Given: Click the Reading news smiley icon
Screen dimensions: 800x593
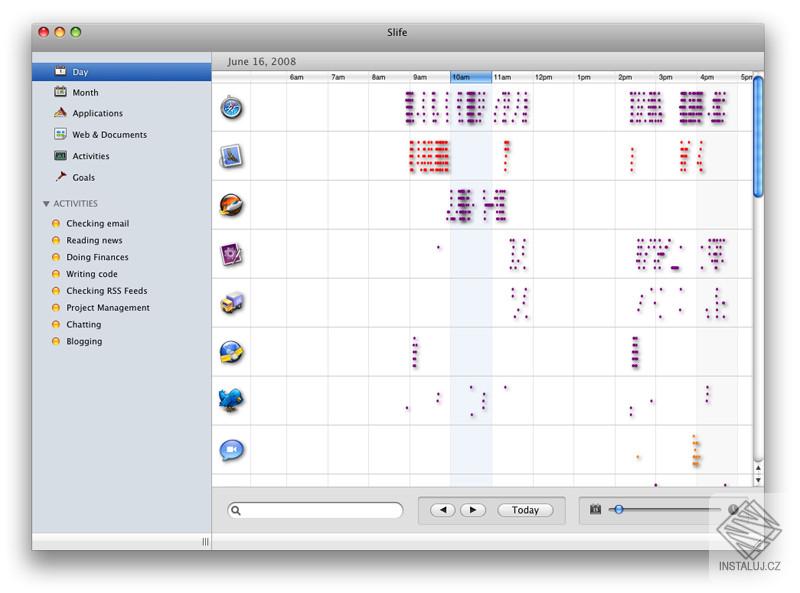Looking at the screenshot, I should [x=56, y=240].
